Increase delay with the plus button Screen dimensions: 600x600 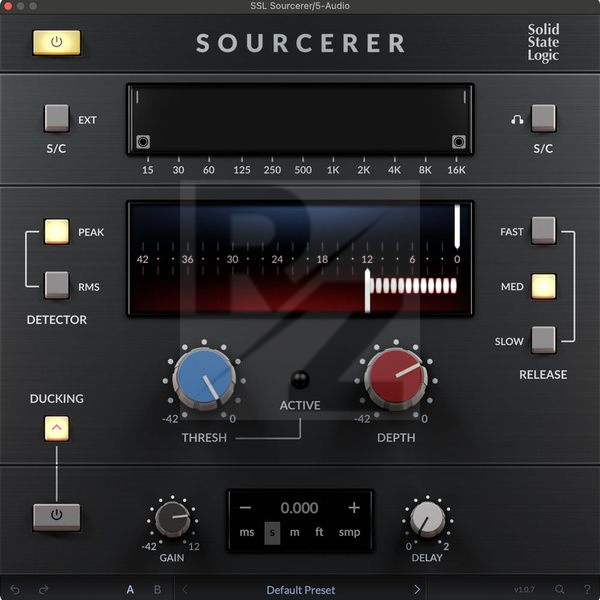(x=354, y=508)
